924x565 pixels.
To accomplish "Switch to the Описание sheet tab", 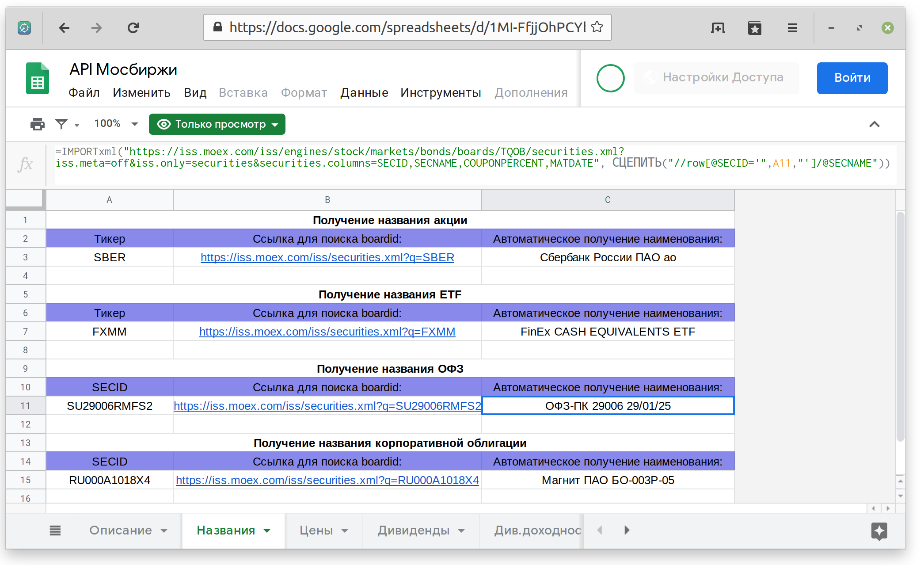I will click(x=121, y=530).
